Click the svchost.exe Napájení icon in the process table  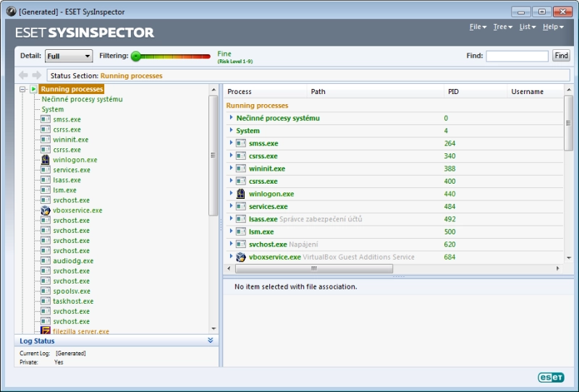coord(241,244)
